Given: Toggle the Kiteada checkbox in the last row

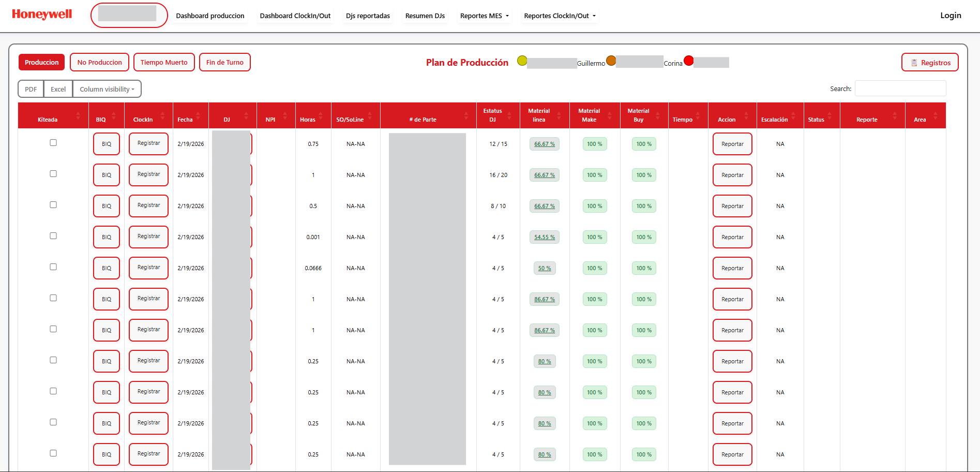Looking at the screenshot, I should [x=53, y=453].
